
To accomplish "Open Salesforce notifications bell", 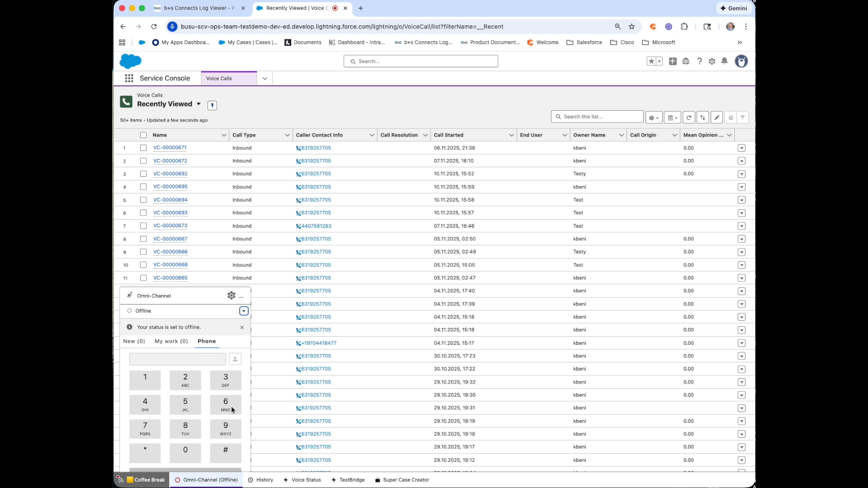I will [x=724, y=61].
